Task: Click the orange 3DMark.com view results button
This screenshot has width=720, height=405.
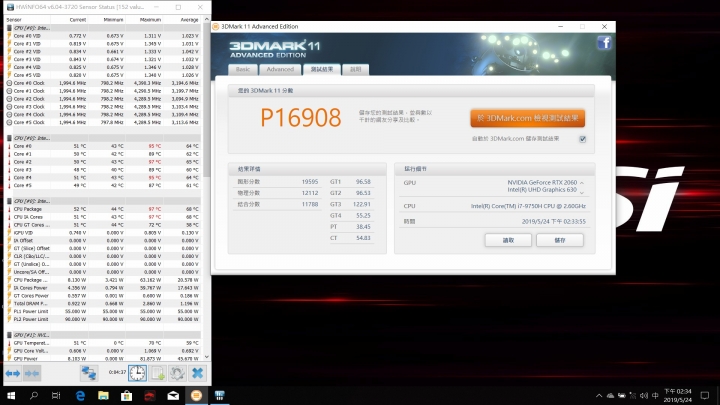Action: pyautogui.click(x=527, y=118)
